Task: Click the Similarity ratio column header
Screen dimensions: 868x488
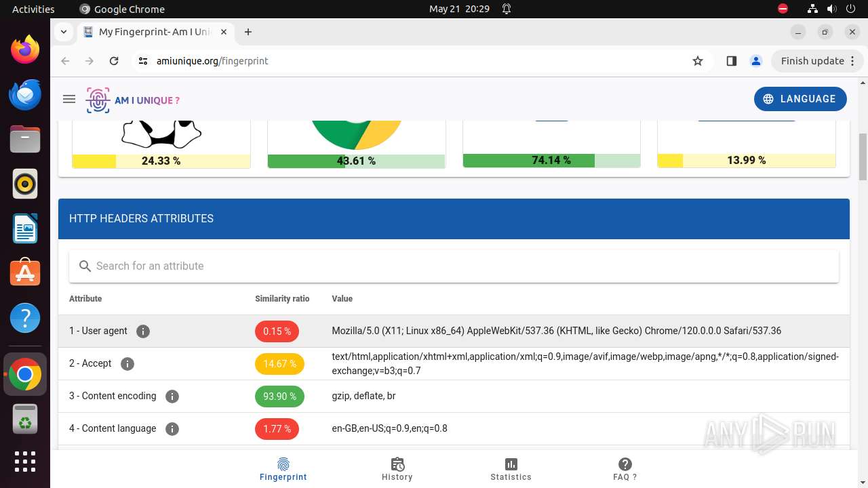Action: 282,299
